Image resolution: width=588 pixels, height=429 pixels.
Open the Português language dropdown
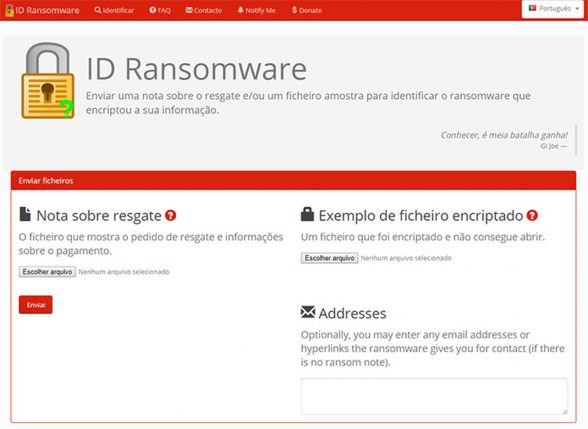coord(553,8)
